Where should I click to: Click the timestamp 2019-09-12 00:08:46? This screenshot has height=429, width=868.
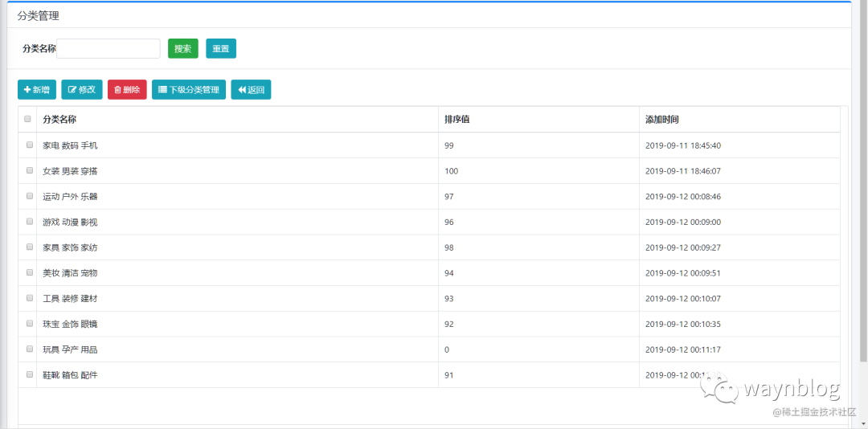click(683, 197)
